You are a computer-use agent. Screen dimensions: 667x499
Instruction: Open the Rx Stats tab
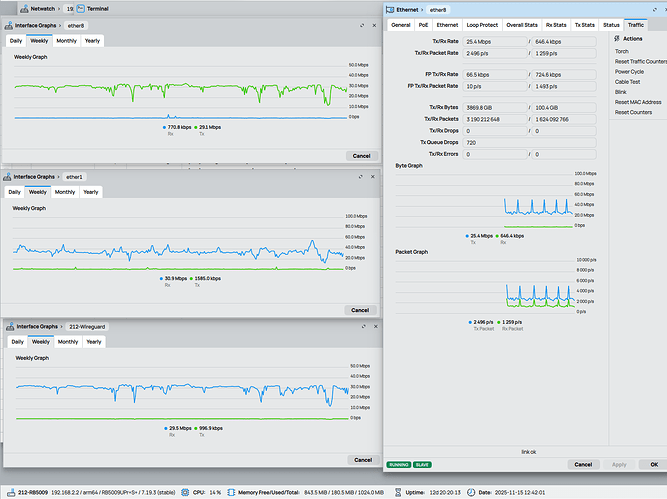tap(556, 24)
